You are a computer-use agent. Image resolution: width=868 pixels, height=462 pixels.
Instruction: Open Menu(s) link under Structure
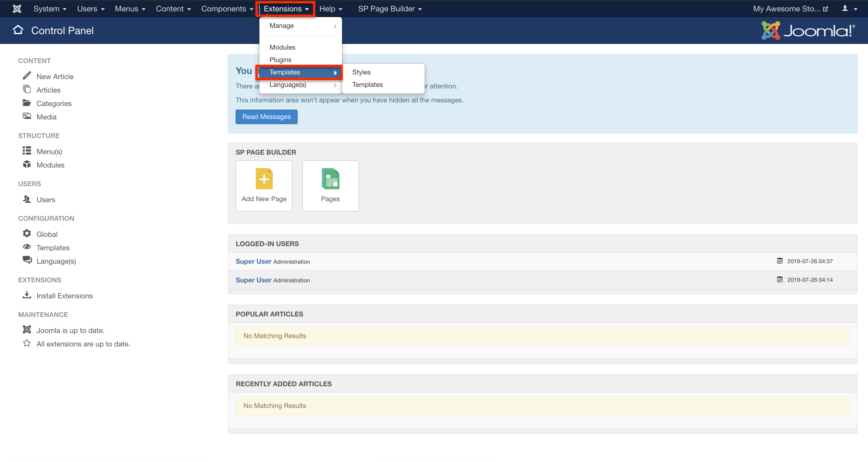coord(49,152)
